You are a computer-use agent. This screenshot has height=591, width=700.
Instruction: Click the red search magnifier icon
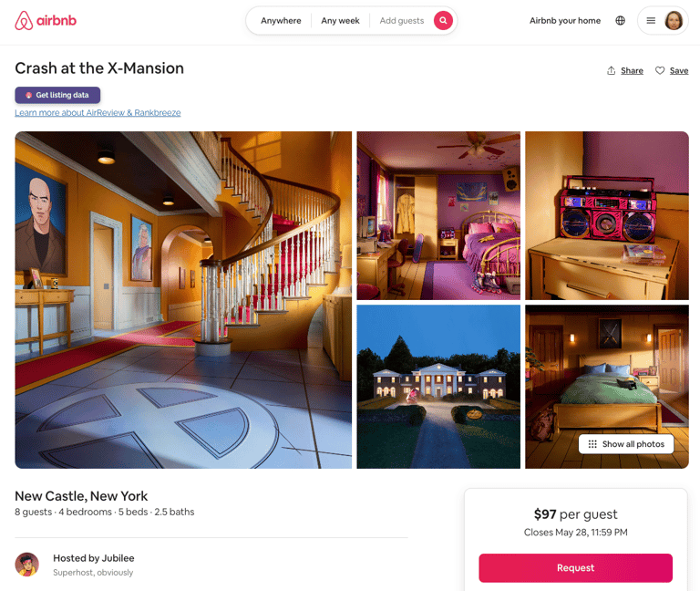[x=443, y=21]
